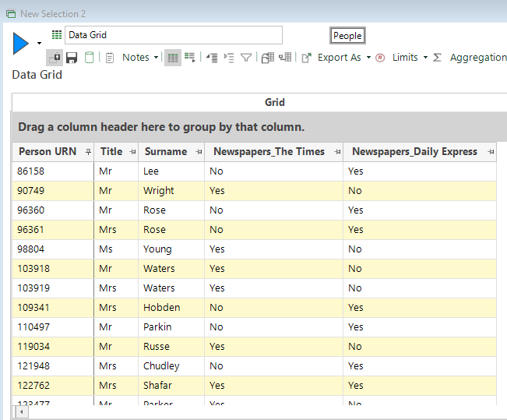The image size is (507, 420).
Task: Select Person URN cell 121948
Action: pos(53,366)
